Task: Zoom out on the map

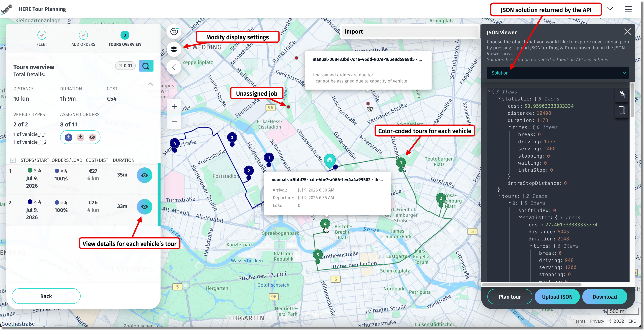Action: coord(174,121)
